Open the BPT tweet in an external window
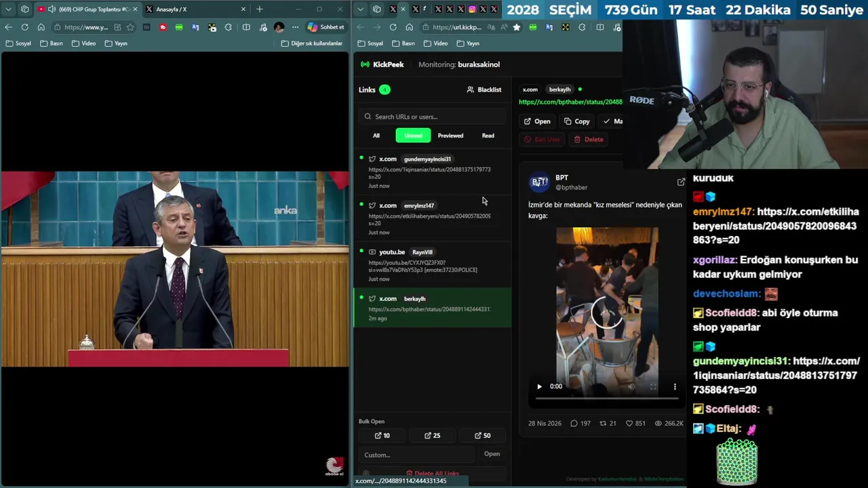 (x=681, y=182)
